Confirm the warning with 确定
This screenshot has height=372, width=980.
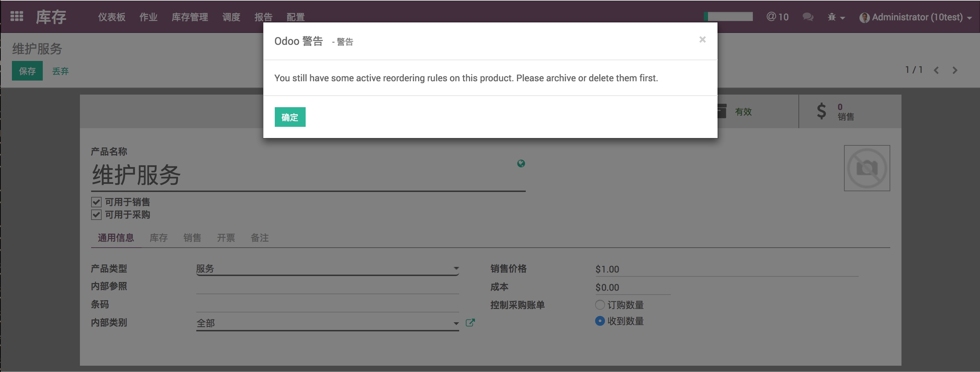point(290,117)
